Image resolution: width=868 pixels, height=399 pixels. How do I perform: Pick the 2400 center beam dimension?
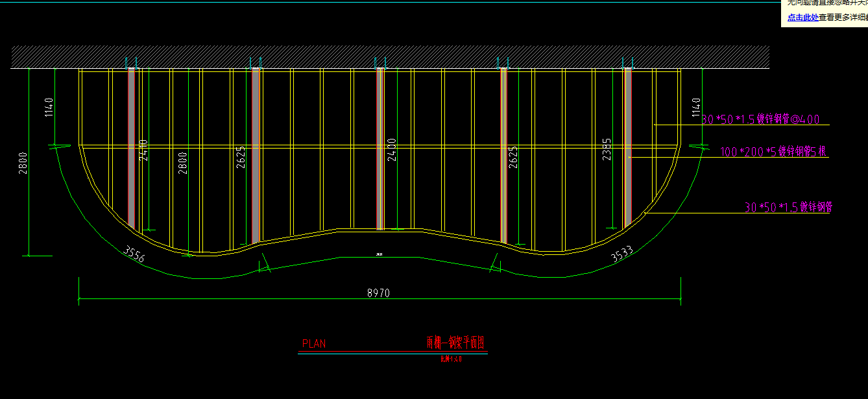392,150
